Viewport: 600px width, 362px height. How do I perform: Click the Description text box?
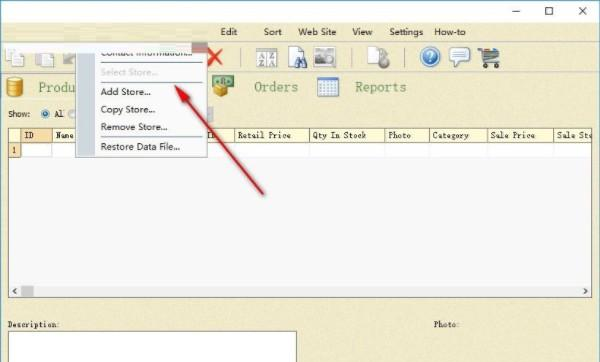152,347
